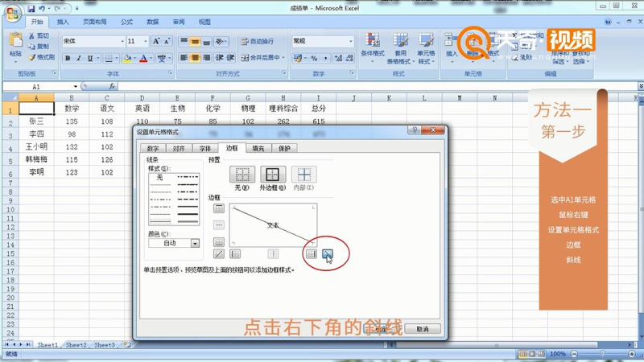
Task: Switch to the 公式 ribbon tab
Action: [126, 22]
